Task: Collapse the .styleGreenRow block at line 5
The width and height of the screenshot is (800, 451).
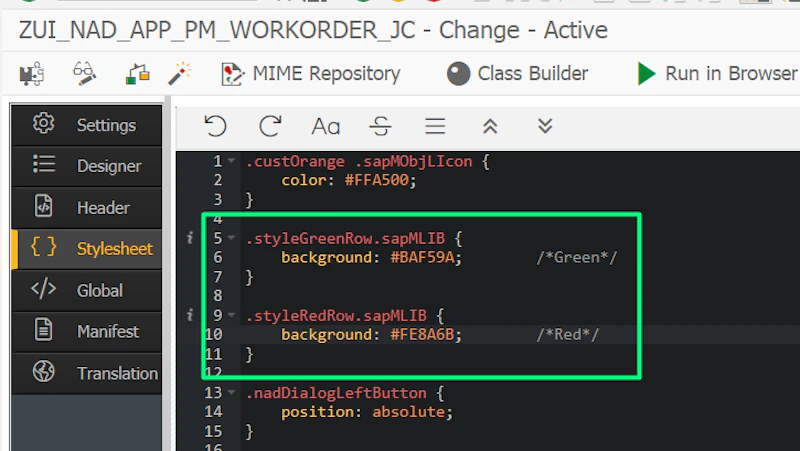Action: [232, 238]
